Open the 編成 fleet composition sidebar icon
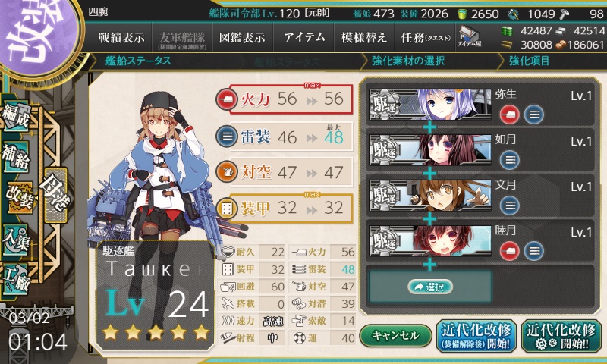Image resolution: width=607 pixels, height=364 pixels. pyautogui.click(x=16, y=115)
